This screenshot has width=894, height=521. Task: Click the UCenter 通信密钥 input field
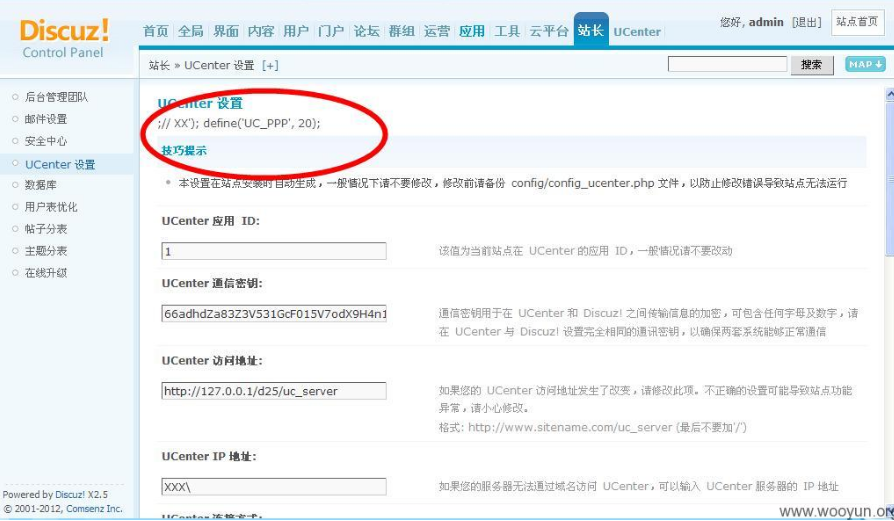[274, 314]
